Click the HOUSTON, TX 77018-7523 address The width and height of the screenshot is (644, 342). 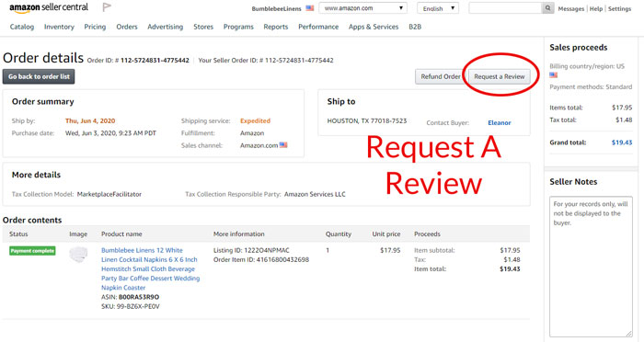[x=367, y=120]
